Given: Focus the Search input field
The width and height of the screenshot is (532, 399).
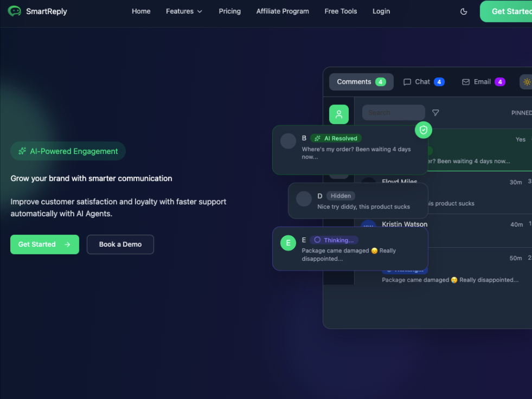Looking at the screenshot, I should tap(394, 113).
